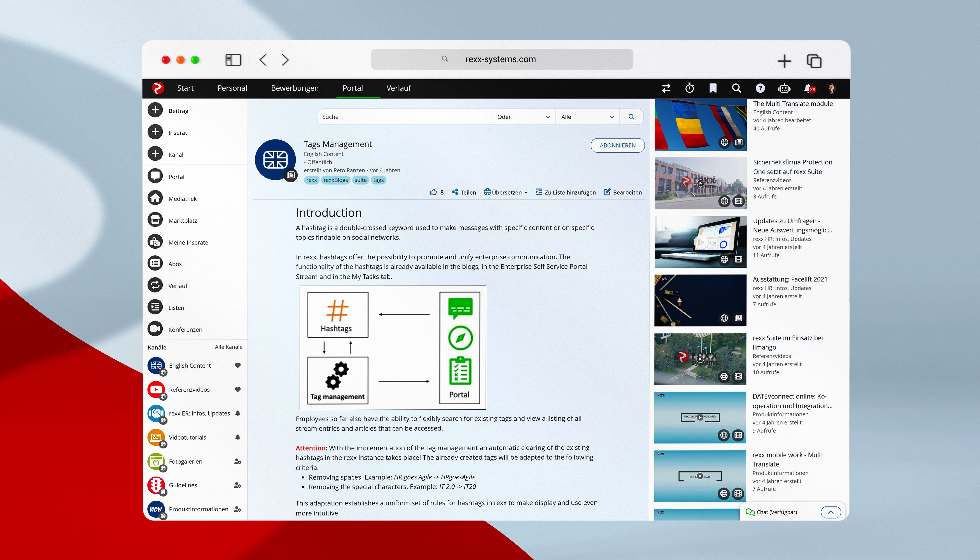Click into the Suche search field
Image resolution: width=980 pixels, height=560 pixels.
404,117
